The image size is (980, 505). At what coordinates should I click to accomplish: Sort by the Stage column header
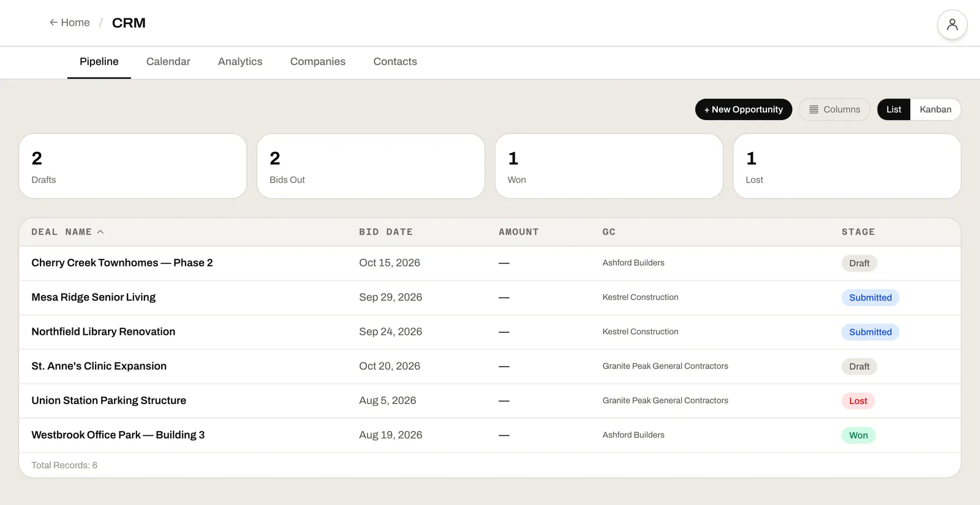coord(858,232)
